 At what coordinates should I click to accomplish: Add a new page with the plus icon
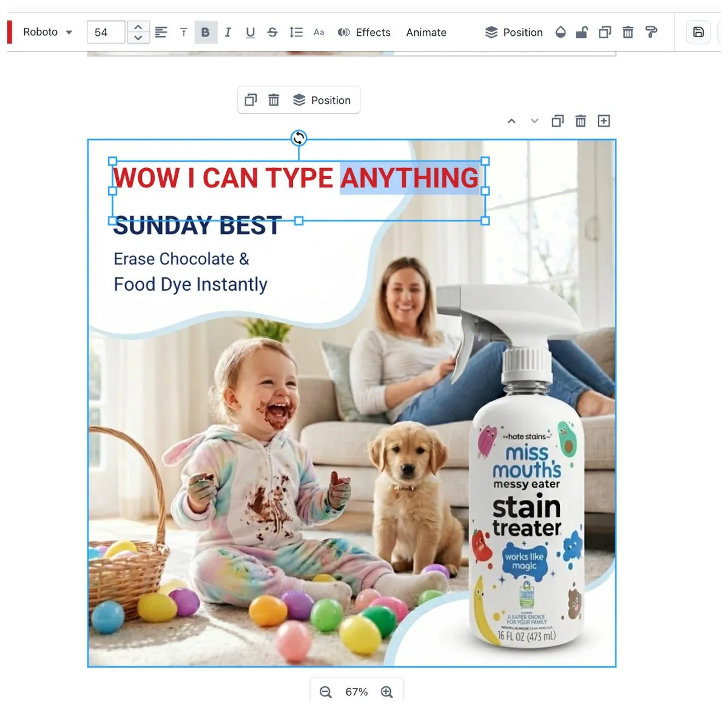[x=604, y=121]
